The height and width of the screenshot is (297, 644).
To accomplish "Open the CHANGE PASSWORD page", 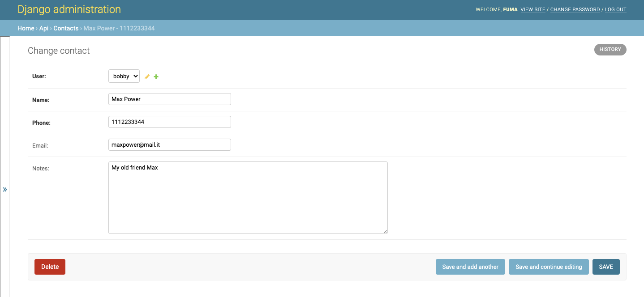I will click(575, 9).
